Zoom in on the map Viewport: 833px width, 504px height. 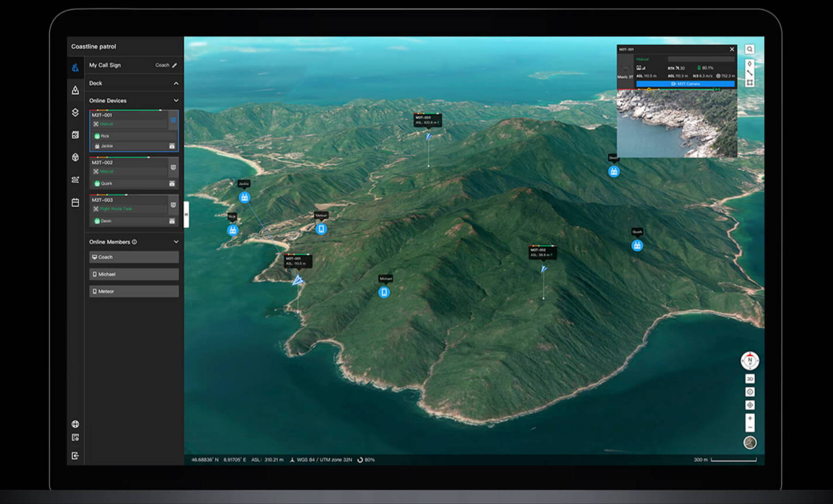click(750, 418)
